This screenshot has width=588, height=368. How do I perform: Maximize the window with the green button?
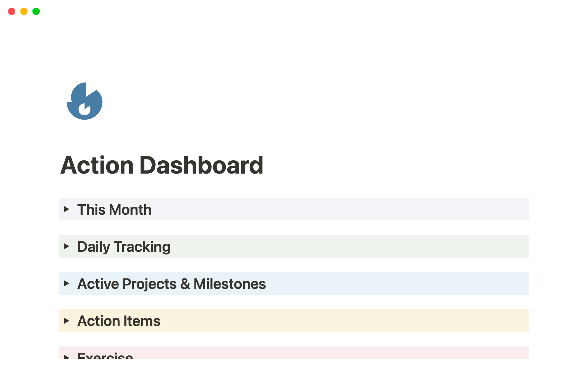tap(36, 11)
